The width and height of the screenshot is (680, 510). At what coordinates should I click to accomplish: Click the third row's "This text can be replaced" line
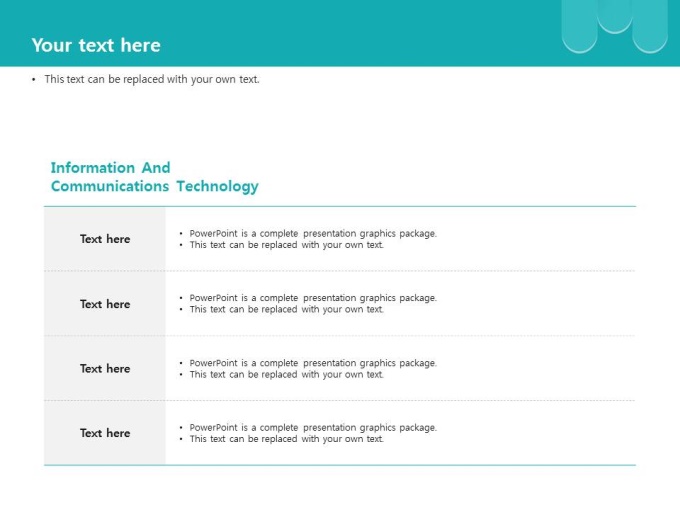pyautogui.click(x=286, y=375)
